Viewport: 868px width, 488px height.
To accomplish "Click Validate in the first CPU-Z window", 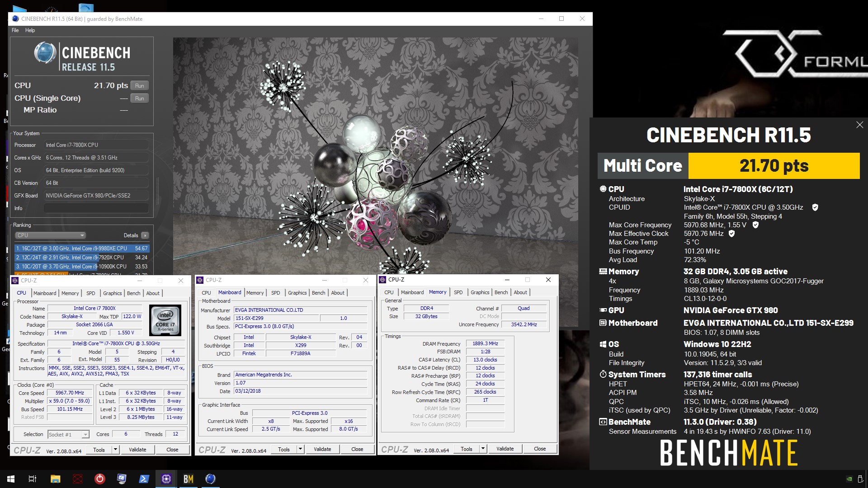I will click(x=137, y=450).
